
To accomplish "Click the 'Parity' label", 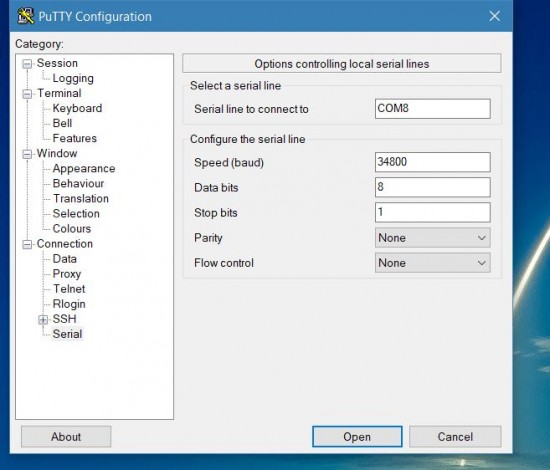I will pyautogui.click(x=208, y=238).
